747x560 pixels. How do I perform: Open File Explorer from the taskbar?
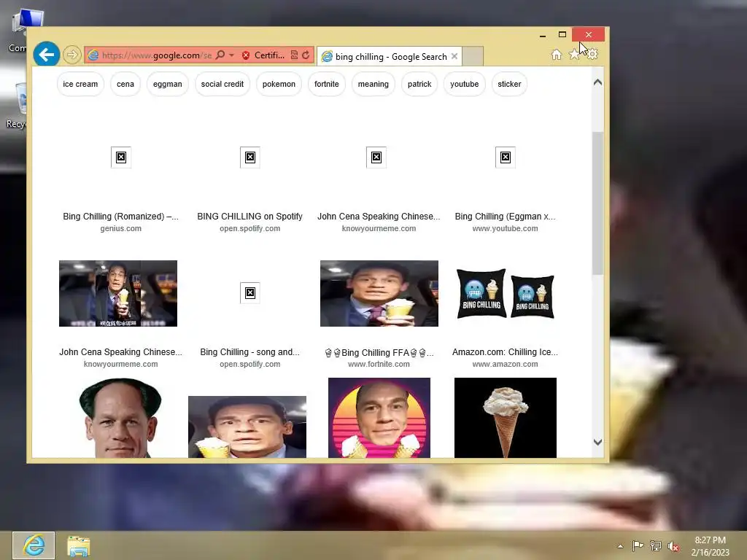pos(79,545)
